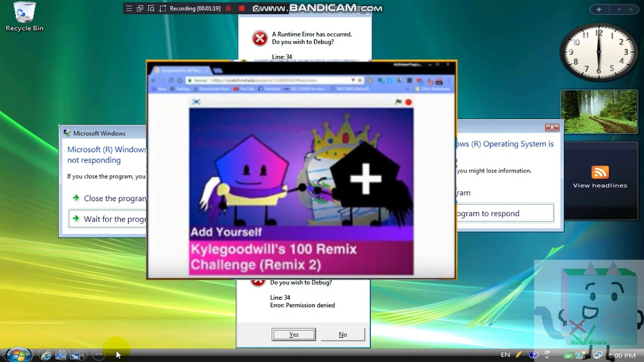Click the pen icon in language bar
The image size is (644, 362).
coord(519,354)
